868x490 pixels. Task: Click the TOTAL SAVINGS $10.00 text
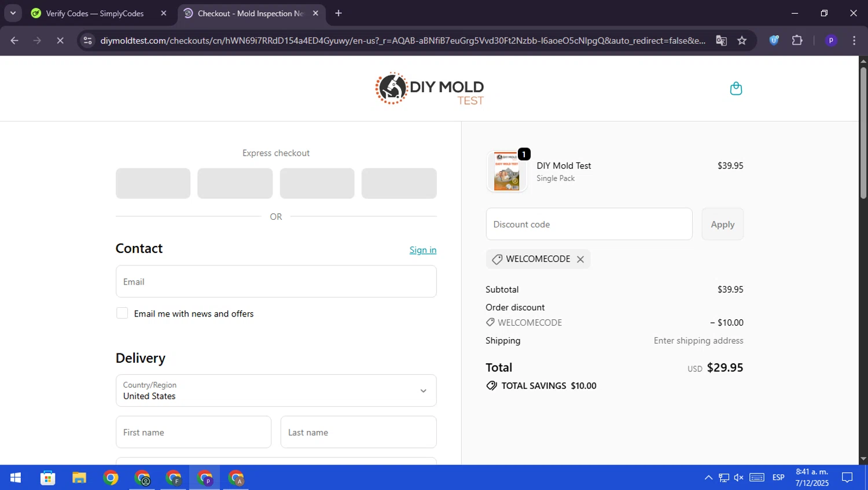point(549,386)
